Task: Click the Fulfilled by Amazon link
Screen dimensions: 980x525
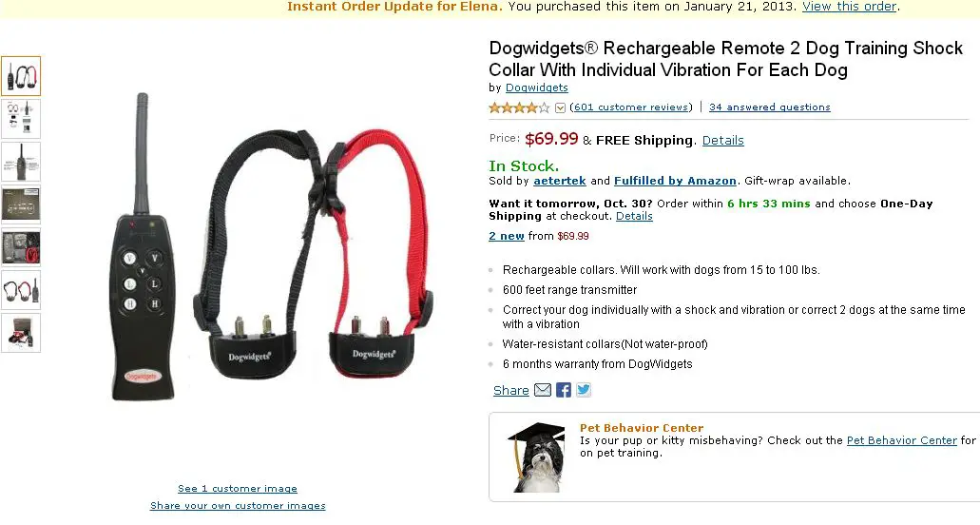Action: (x=675, y=181)
